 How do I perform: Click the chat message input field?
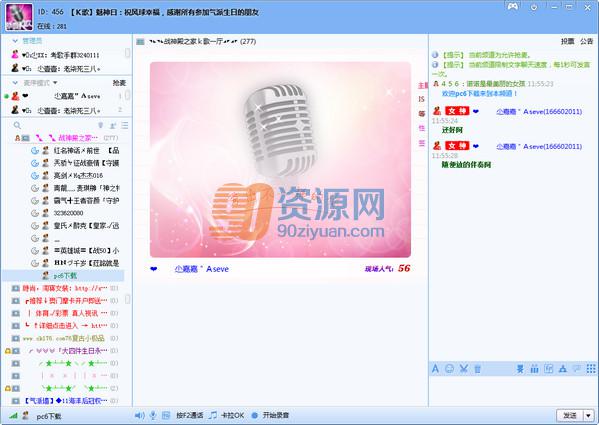(x=513, y=391)
